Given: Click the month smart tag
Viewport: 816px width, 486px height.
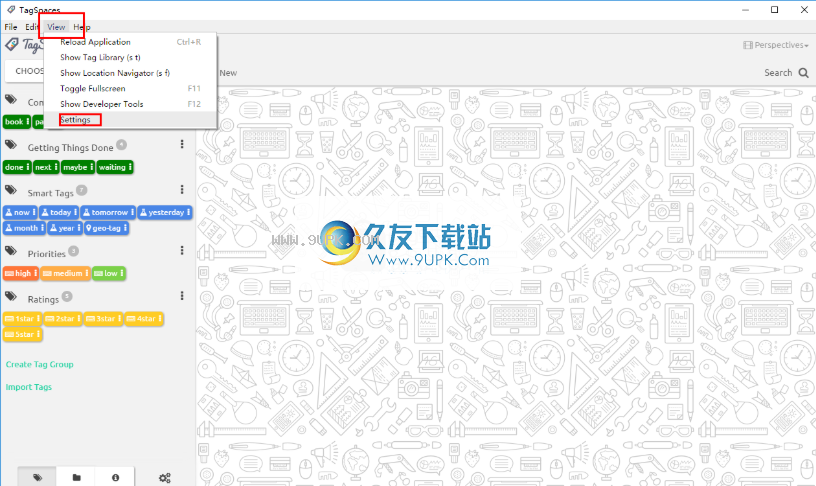Looking at the screenshot, I should point(24,228).
